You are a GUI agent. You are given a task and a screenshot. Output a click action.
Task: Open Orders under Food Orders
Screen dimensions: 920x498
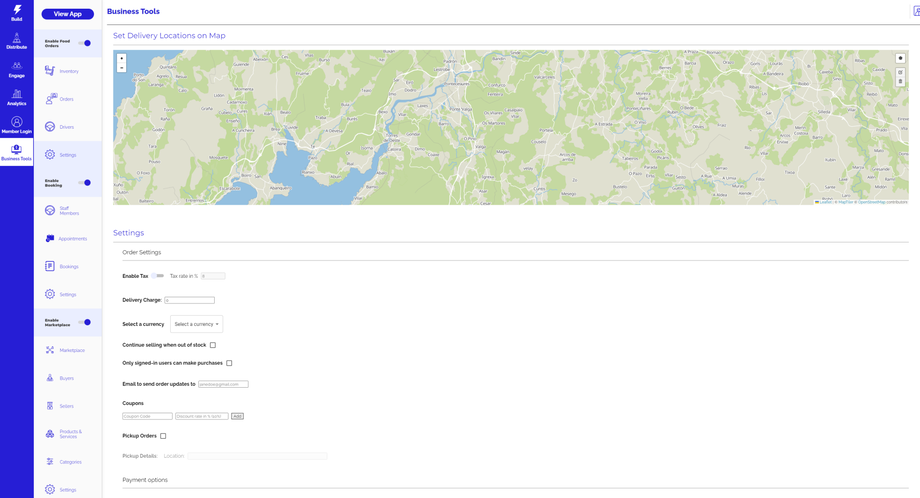[60, 99]
